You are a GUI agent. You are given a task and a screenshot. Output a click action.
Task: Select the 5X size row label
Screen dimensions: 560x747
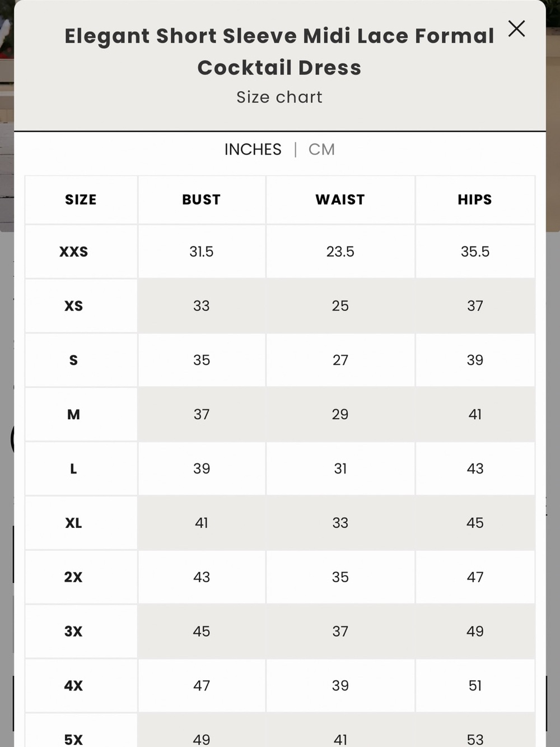tap(73, 740)
